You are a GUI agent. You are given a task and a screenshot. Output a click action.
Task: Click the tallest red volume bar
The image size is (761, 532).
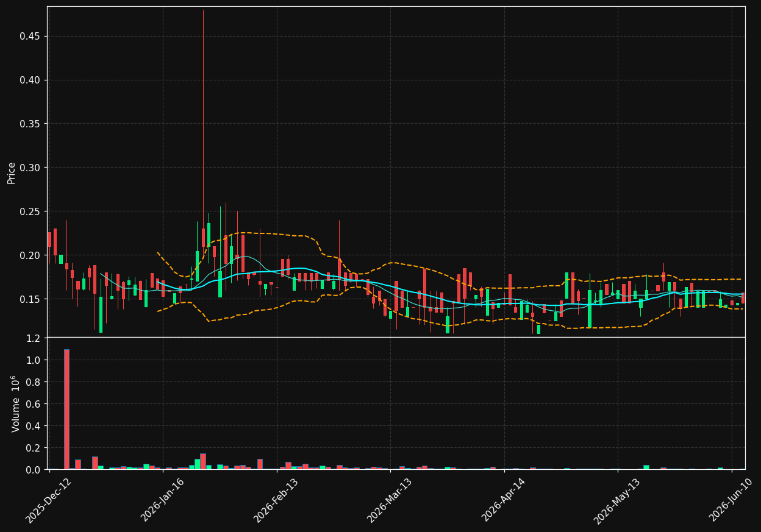coord(66,410)
